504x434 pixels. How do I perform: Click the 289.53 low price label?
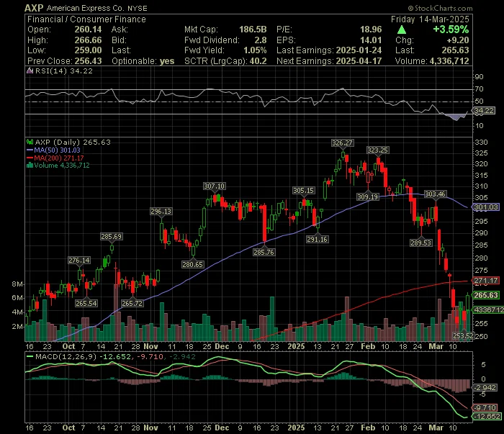click(x=420, y=243)
